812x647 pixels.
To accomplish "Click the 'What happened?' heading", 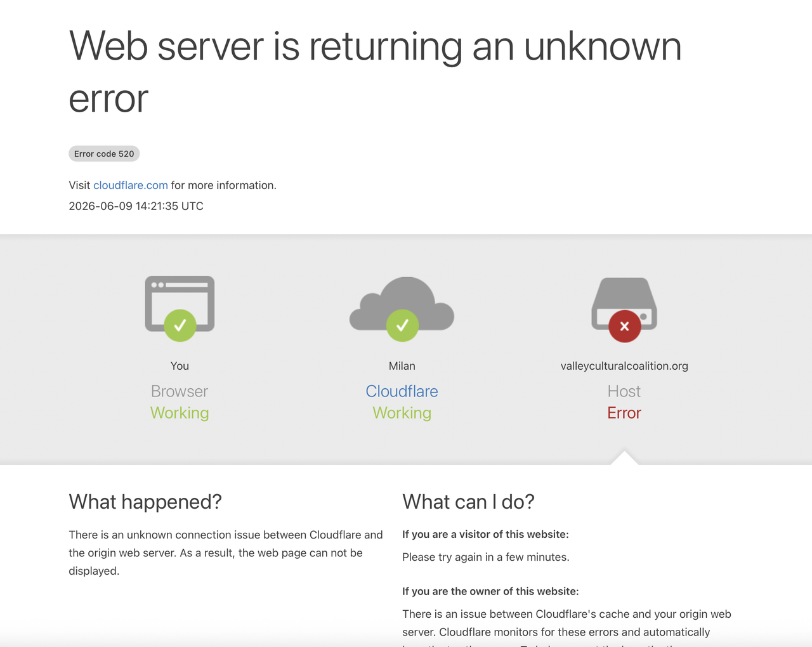I will (145, 502).
